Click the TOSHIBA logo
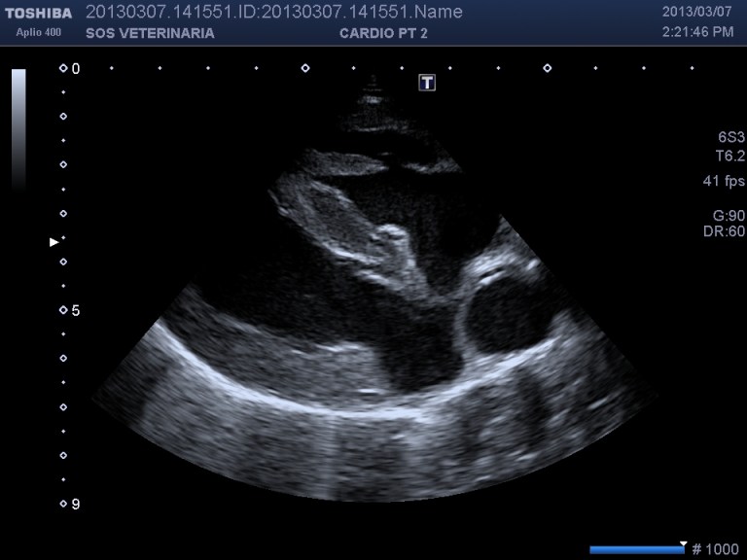Image resolution: width=747 pixels, height=560 pixels. point(39,13)
